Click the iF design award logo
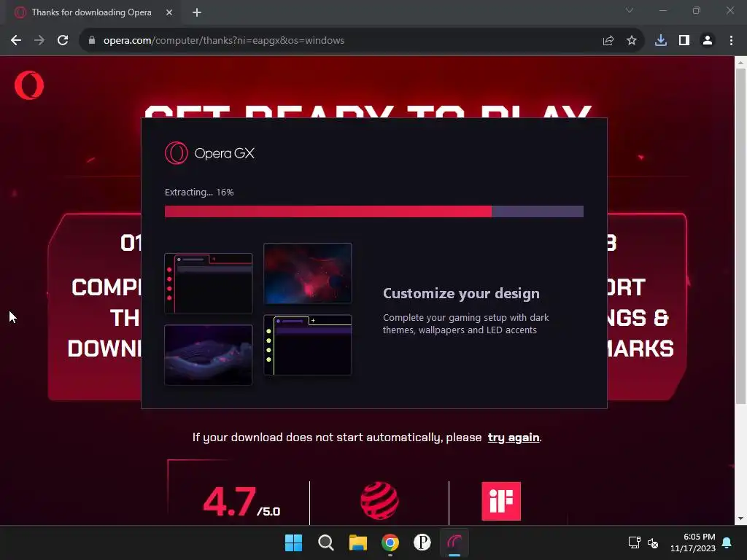747x560 pixels. point(501,501)
